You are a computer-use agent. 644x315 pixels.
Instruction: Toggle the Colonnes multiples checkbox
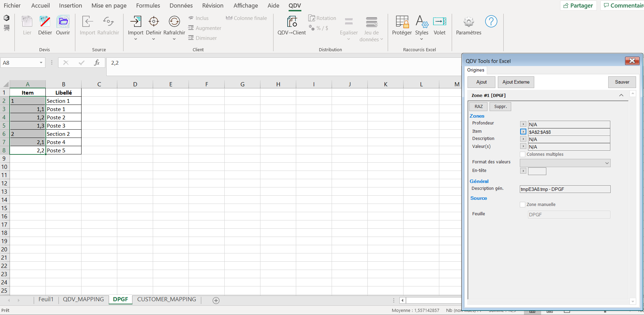(523, 154)
